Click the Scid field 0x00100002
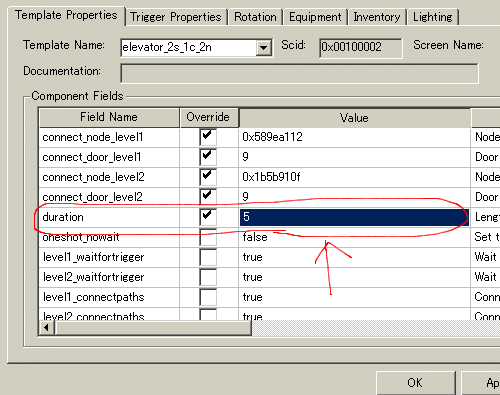 point(360,47)
